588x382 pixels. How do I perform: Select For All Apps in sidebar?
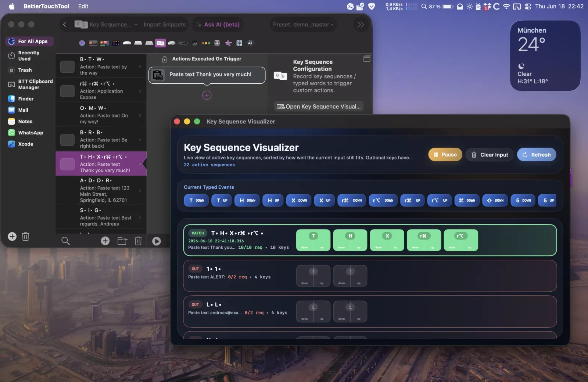click(x=29, y=42)
